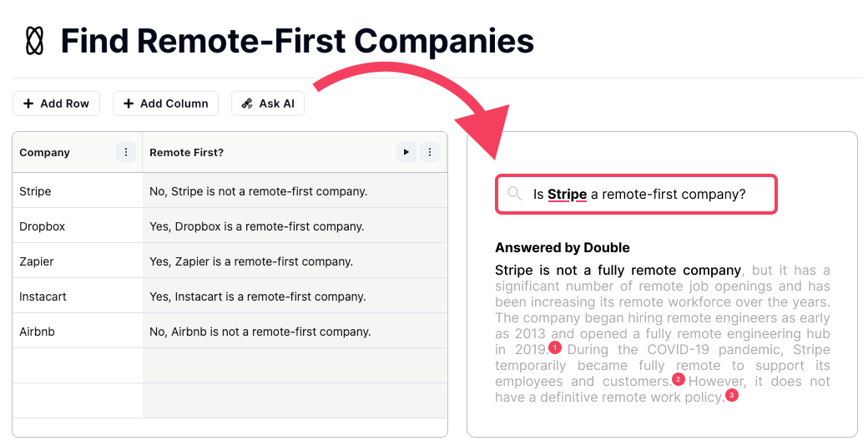Select the Stripe company cell

tap(77, 191)
